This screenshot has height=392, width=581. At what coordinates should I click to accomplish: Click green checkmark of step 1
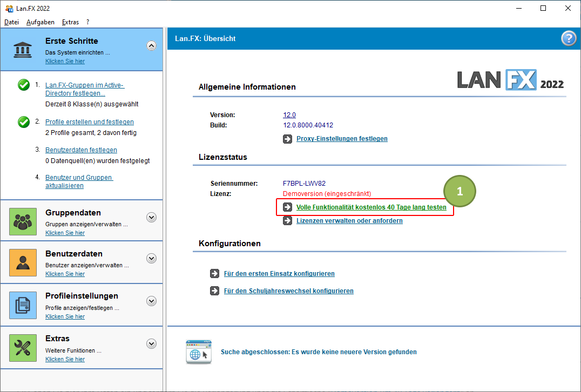click(24, 85)
